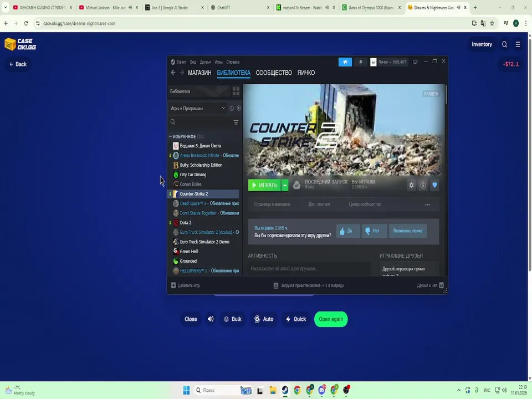Select Don't Starve Together in library
532x399 pixels.
click(204, 213)
